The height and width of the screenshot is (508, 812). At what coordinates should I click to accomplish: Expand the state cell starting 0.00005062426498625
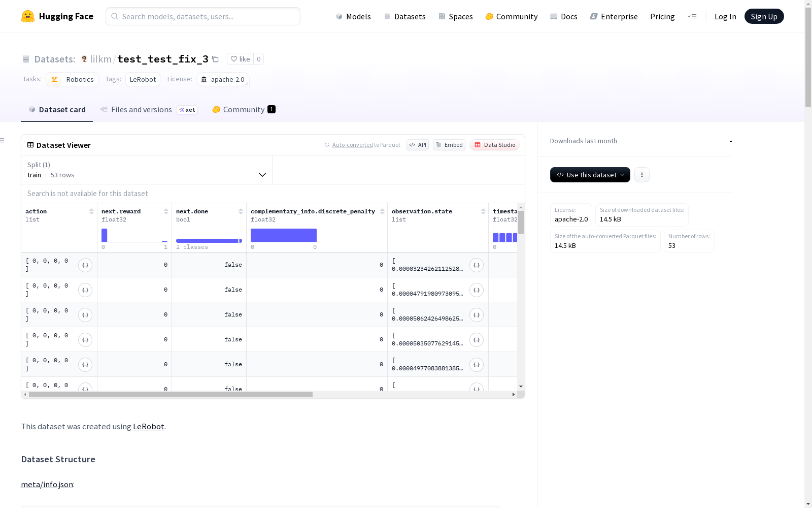coord(477,315)
